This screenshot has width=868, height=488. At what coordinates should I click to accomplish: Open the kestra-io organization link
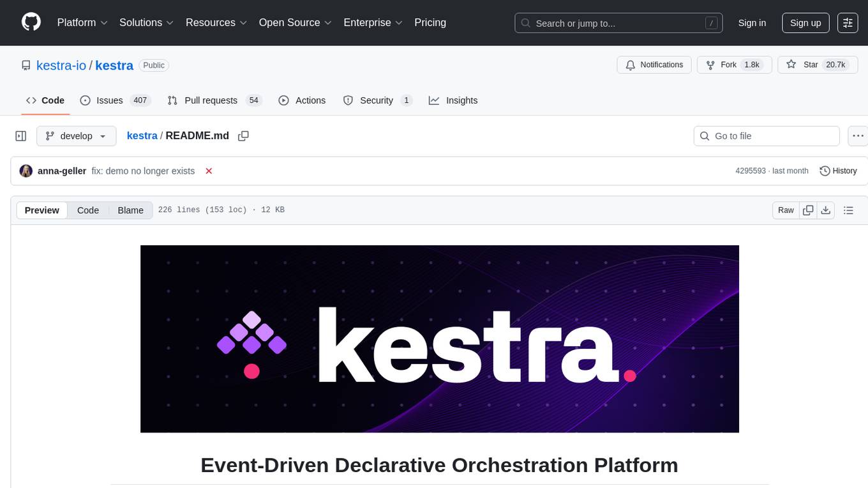tap(61, 65)
